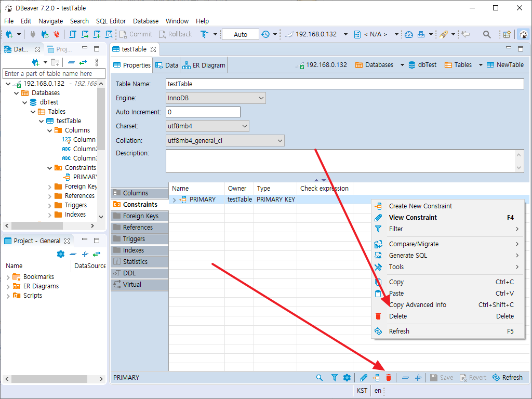
Task: Choose Generate SQL in context menu
Action: click(x=447, y=256)
